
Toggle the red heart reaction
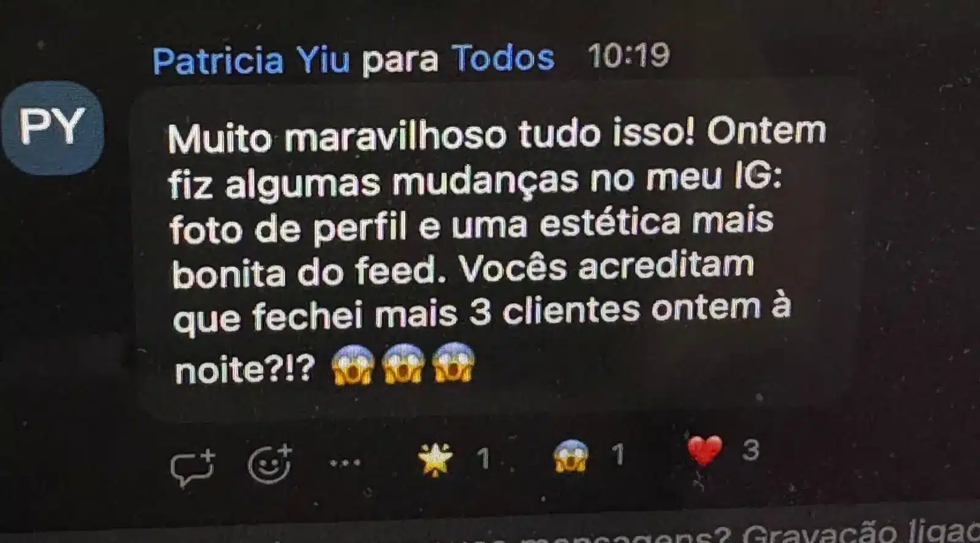(x=704, y=451)
